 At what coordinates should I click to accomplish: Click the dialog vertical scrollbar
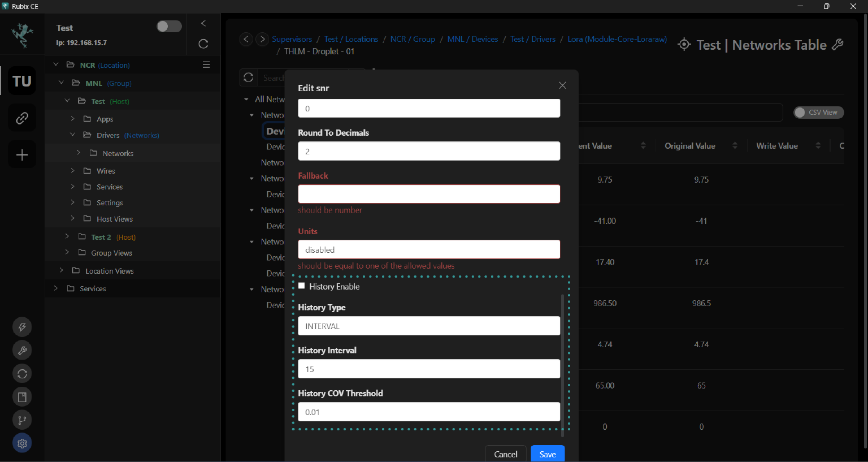(x=562, y=365)
